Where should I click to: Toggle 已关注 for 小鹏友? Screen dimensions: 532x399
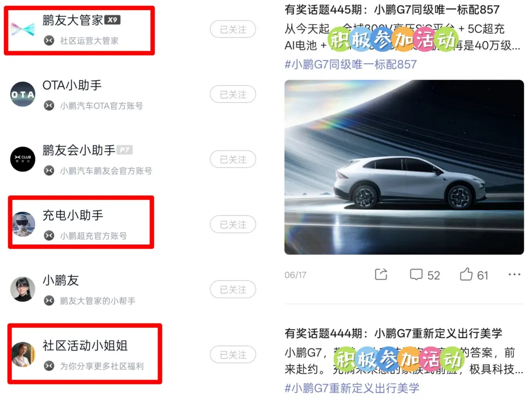[x=233, y=289]
